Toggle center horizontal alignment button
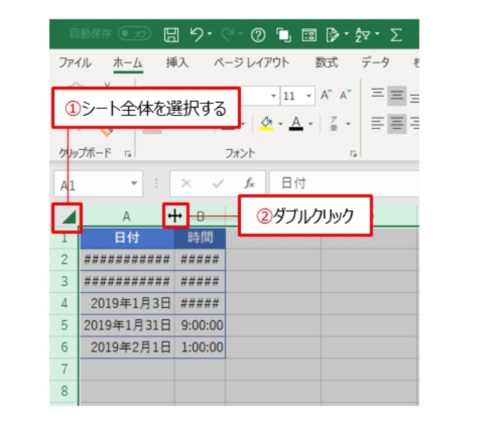Screen dimensions: 504x423 397,122
